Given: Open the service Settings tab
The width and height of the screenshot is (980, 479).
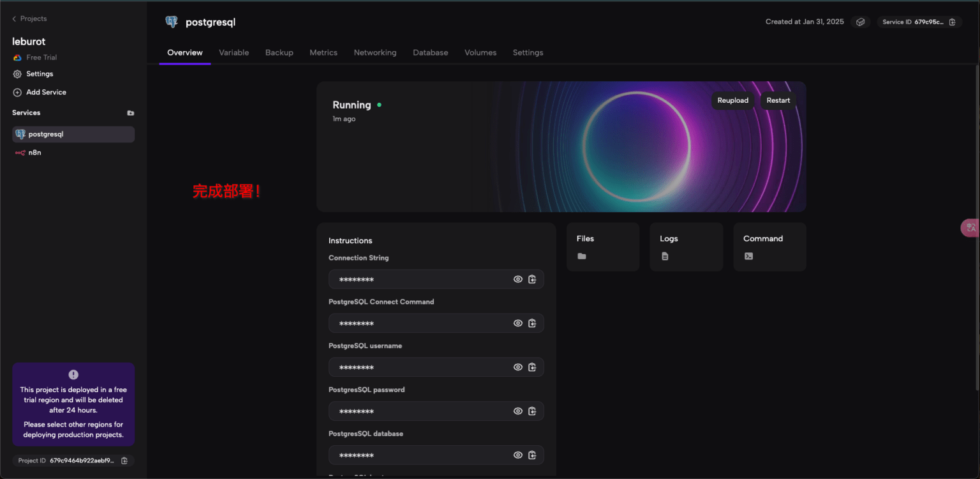Looking at the screenshot, I should tap(528, 52).
